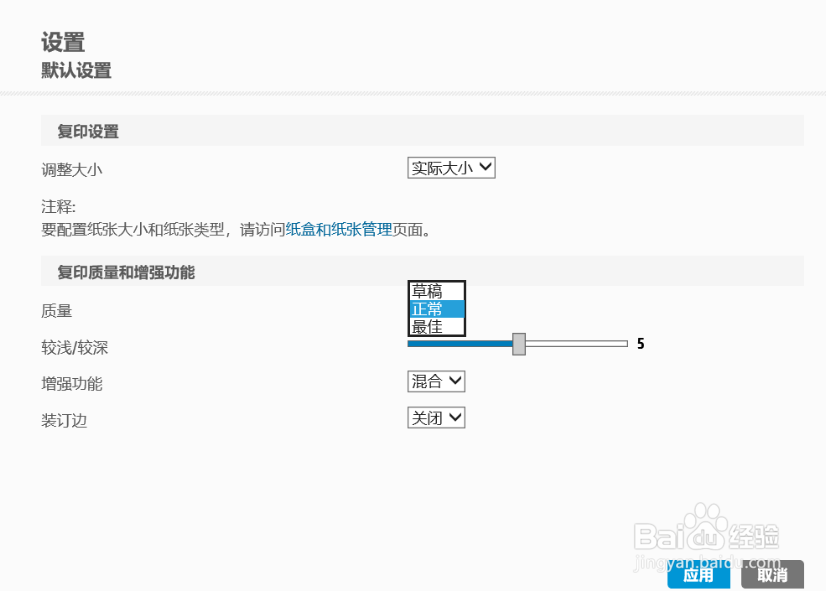Image resolution: width=826 pixels, height=591 pixels.
Task: Click the 调整大小 label
Action: click(x=72, y=170)
